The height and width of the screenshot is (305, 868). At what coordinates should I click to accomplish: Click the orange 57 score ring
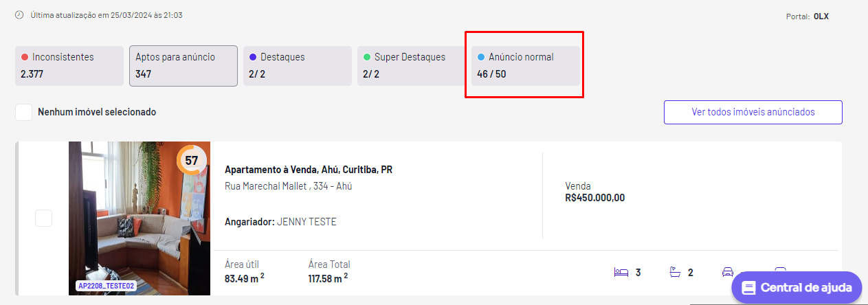(192, 160)
